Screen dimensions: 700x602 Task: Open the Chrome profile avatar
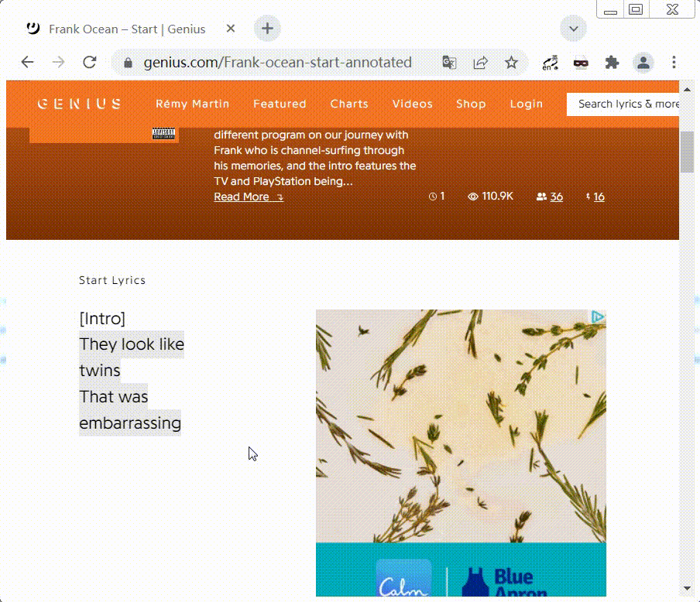coord(643,63)
